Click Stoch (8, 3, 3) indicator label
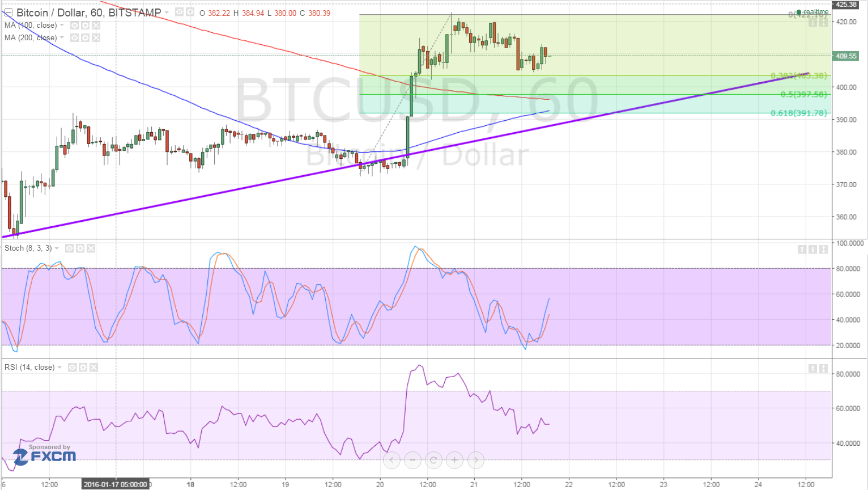Image resolution: width=868 pixels, height=490 pixels. coord(28,248)
